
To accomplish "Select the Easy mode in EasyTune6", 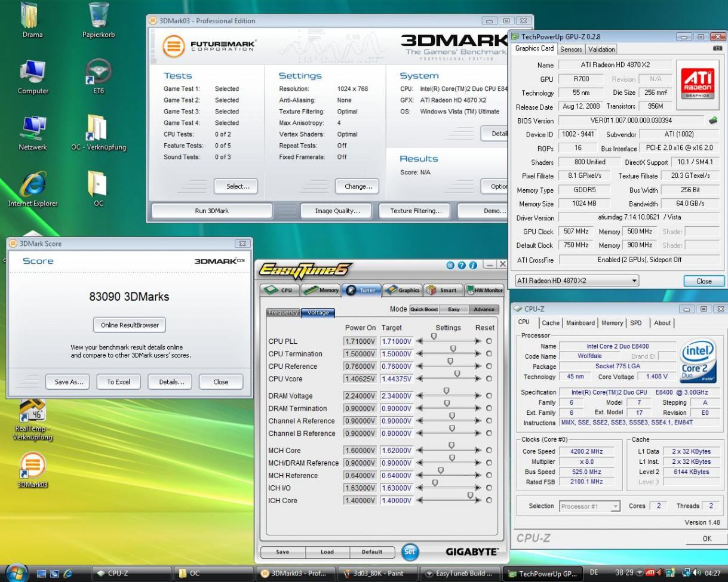I will pyautogui.click(x=454, y=309).
